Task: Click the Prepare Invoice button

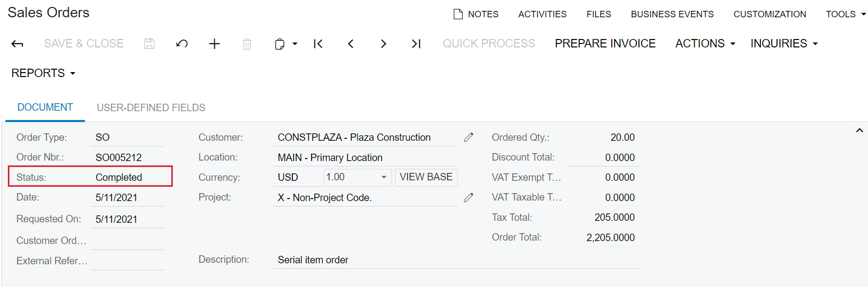Action: (x=605, y=43)
